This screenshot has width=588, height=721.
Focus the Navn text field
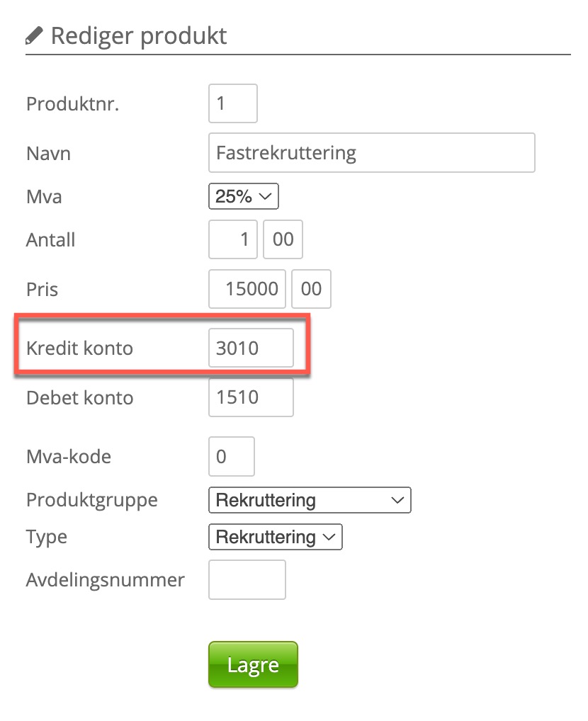pos(371,152)
